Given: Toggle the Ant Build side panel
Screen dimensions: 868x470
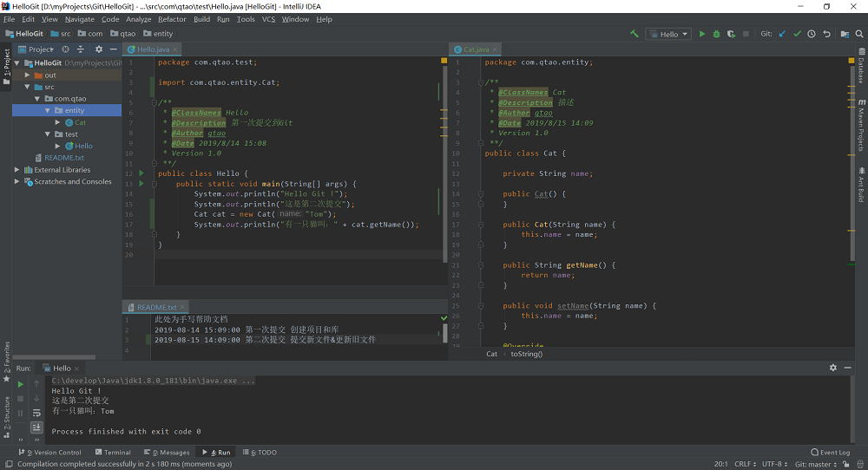Looking at the screenshot, I should click(862, 186).
